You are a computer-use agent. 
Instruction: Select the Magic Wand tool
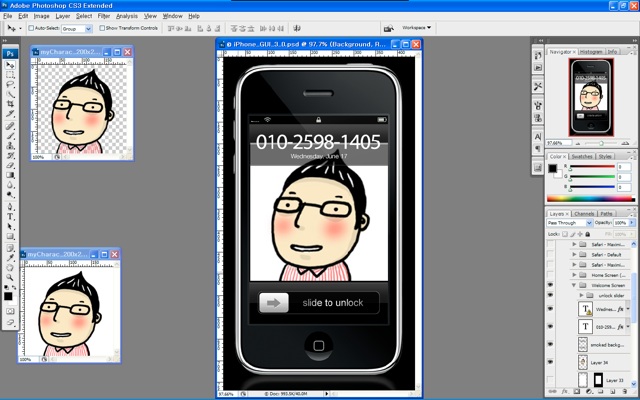click(x=10, y=95)
